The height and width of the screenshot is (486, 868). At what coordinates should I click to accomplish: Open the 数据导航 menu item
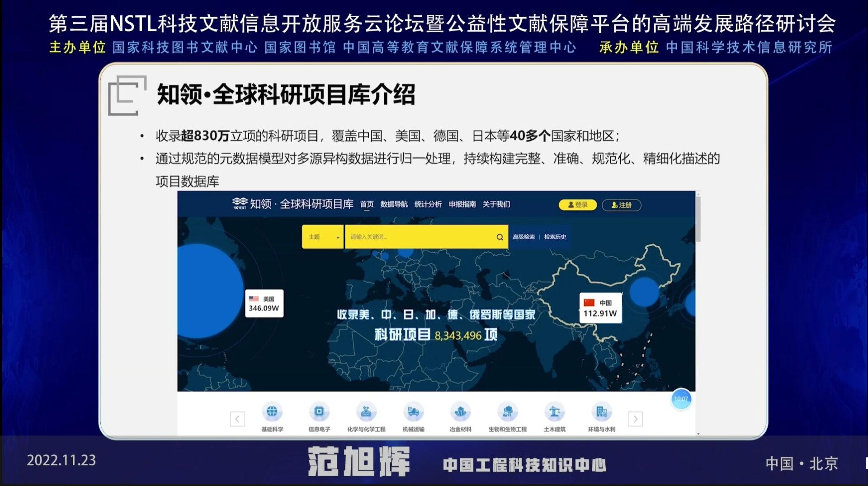point(394,204)
